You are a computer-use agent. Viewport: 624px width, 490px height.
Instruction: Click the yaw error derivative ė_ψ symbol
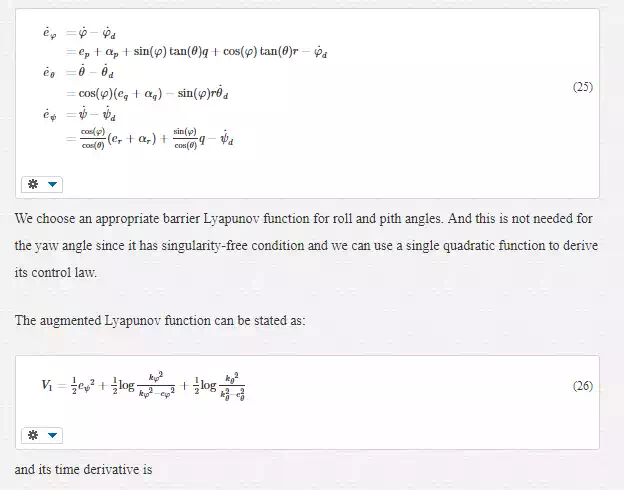[50, 115]
